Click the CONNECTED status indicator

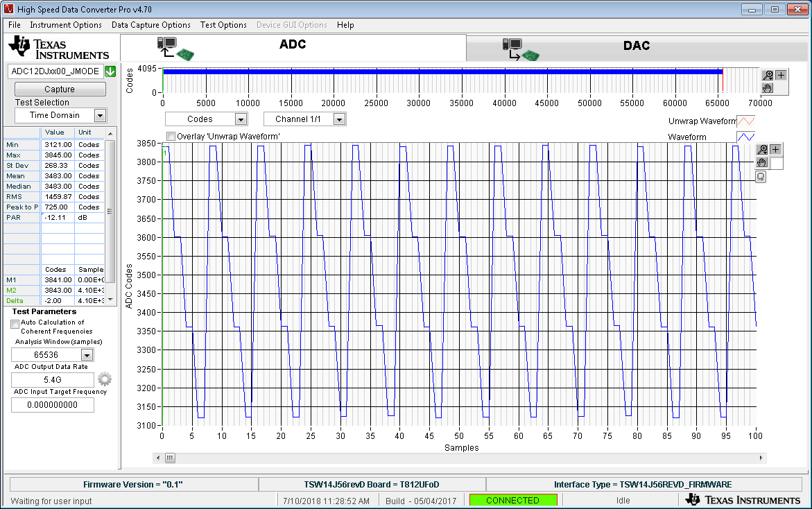pos(512,500)
